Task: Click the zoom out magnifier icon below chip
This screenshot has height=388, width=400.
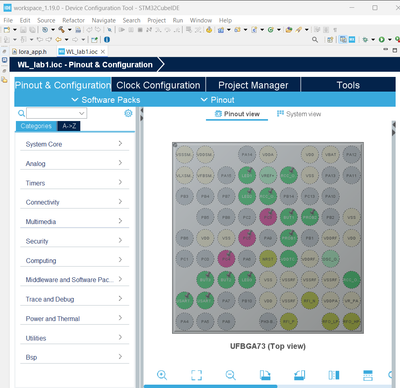Action: click(231, 375)
